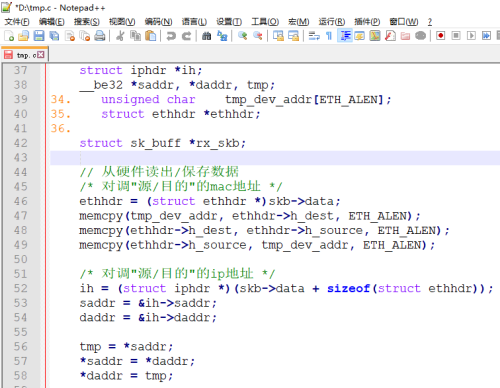Screen dimensions: 500x388
Task: Click the '*daddr = tmp;' line
Action: point(126,376)
